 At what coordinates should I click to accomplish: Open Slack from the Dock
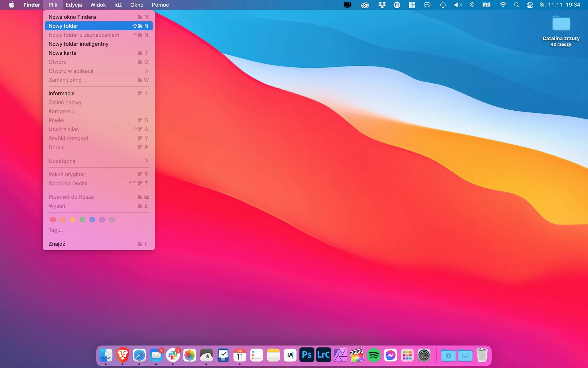tap(173, 355)
